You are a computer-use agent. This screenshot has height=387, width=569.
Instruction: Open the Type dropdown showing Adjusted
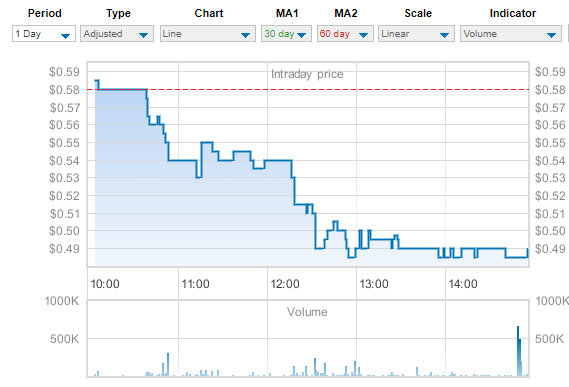click(117, 34)
